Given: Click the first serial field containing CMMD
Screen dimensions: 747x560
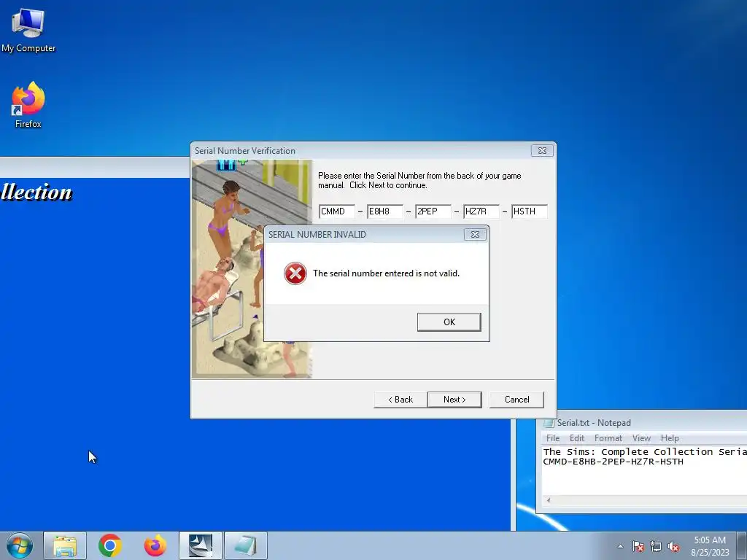Looking at the screenshot, I should click(337, 211).
